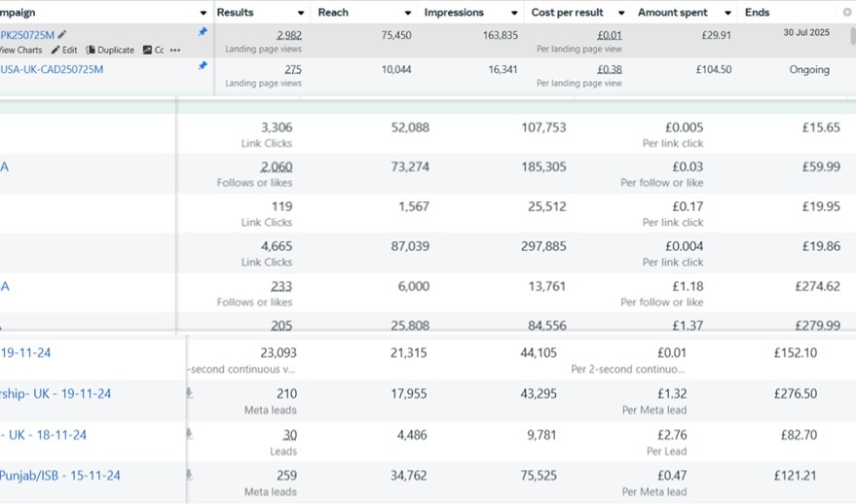
Task: Click the £0.47 Per Meta lead cost
Action: pos(672,476)
